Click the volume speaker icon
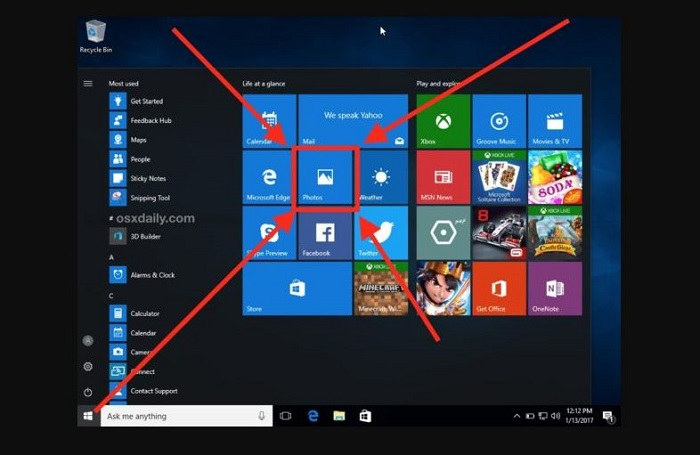 pyautogui.click(x=555, y=416)
